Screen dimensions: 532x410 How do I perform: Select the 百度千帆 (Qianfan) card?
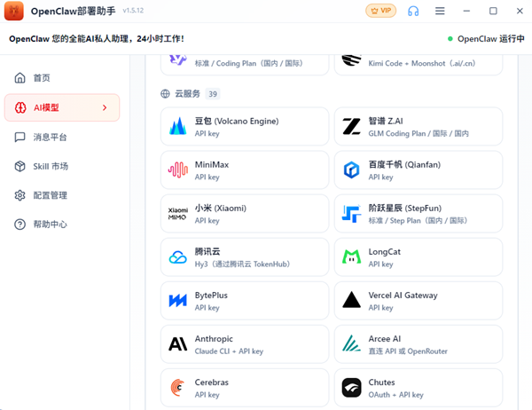pos(419,170)
